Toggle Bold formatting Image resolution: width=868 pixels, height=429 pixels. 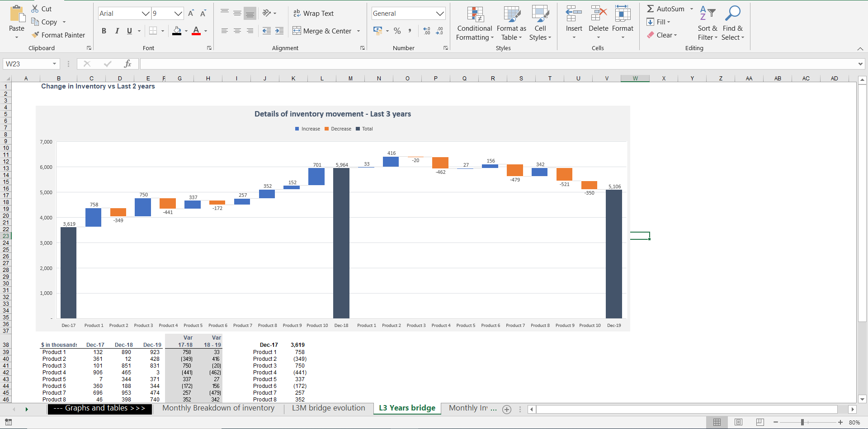click(104, 31)
